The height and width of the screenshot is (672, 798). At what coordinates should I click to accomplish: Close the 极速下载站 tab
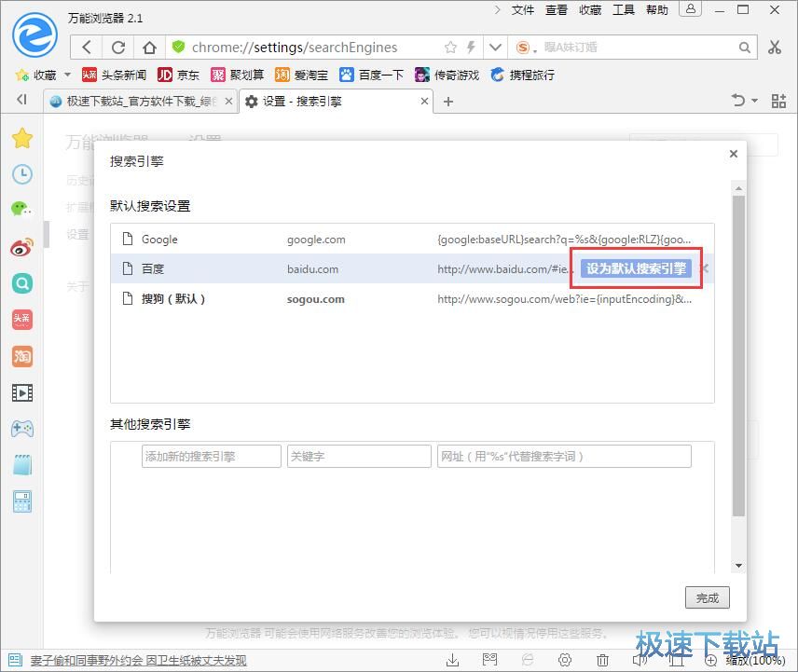click(229, 102)
